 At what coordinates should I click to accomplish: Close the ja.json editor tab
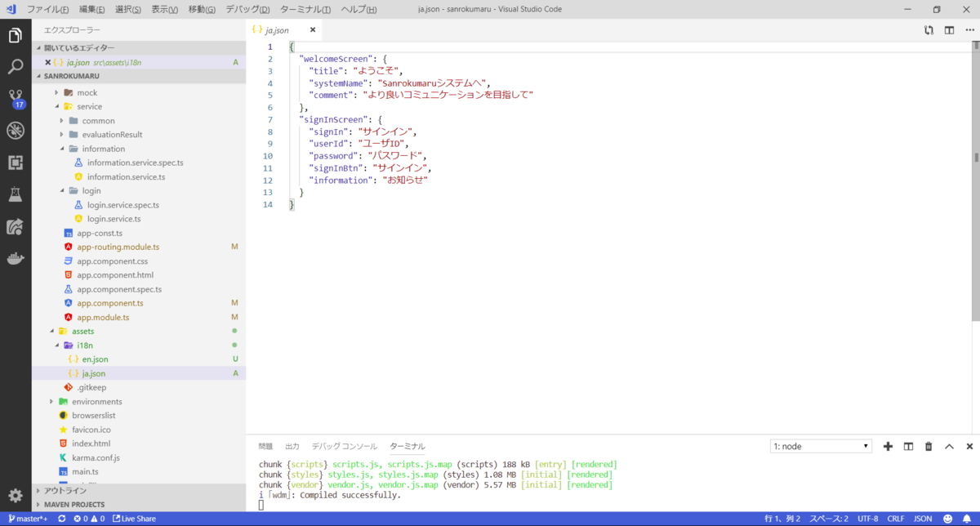click(313, 30)
